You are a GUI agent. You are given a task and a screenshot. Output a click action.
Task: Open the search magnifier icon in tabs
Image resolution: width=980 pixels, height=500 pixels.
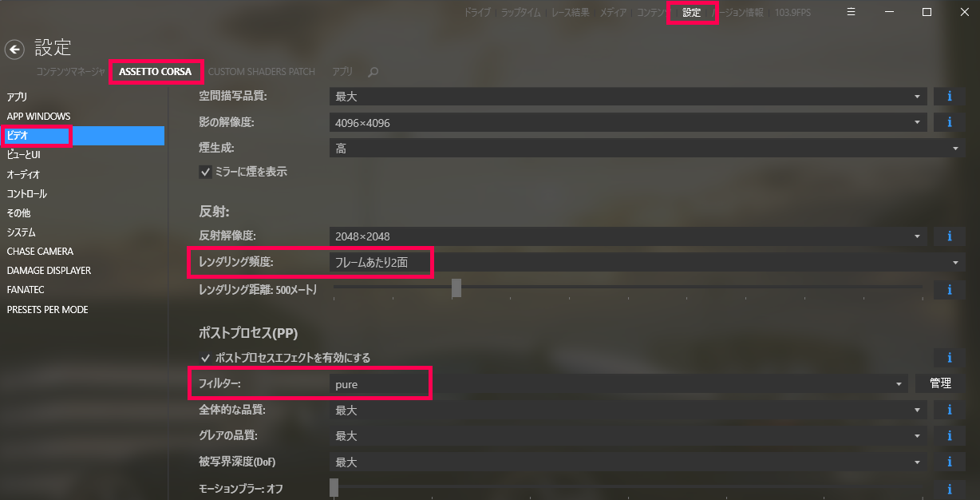pyautogui.click(x=373, y=72)
